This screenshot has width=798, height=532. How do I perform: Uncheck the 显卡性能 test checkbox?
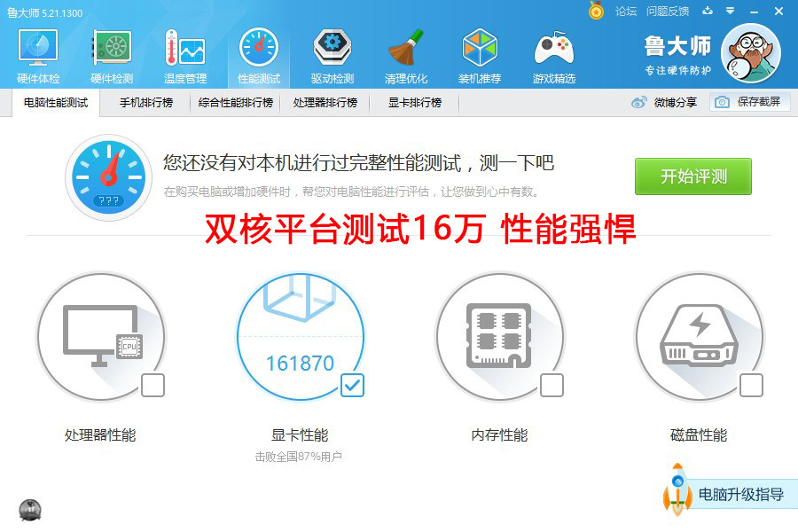352,386
